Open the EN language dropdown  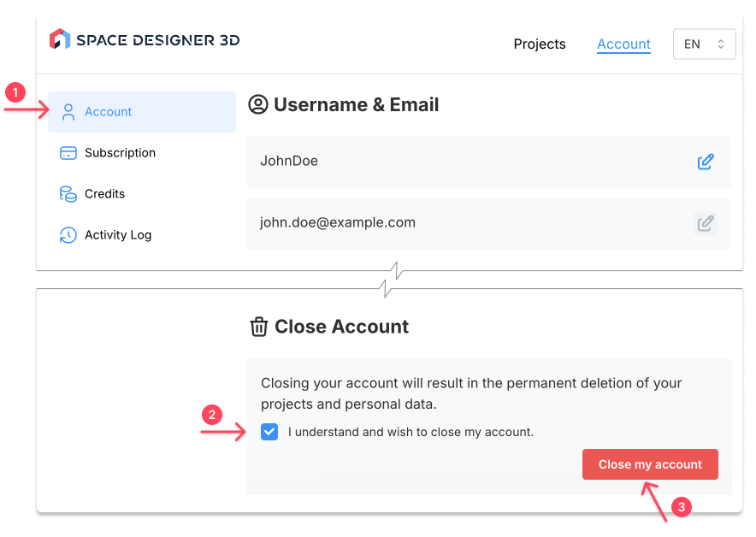coord(704,44)
